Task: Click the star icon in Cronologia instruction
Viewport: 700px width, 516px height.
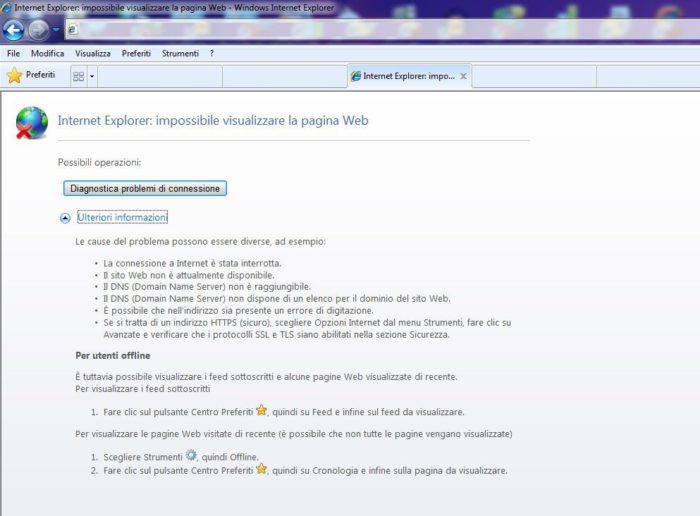Action: click(261, 469)
